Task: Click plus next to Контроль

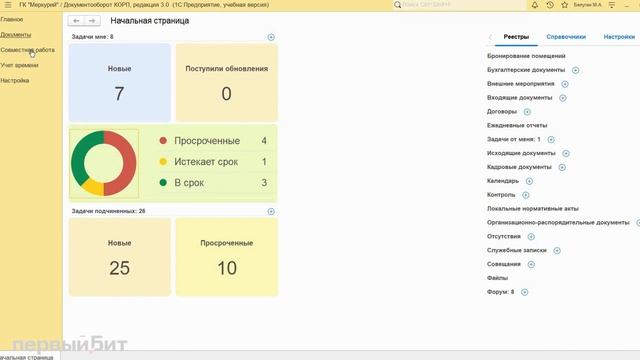Action: 526,195
